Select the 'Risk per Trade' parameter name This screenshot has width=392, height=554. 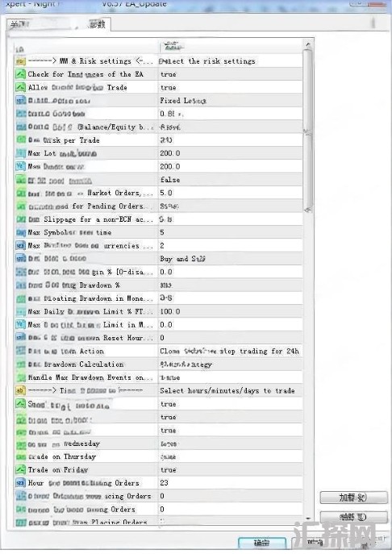(x=64, y=140)
